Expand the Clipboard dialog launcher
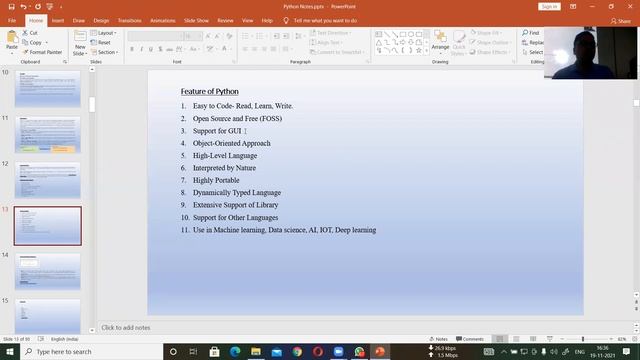This screenshot has height=360, width=640. click(x=65, y=62)
